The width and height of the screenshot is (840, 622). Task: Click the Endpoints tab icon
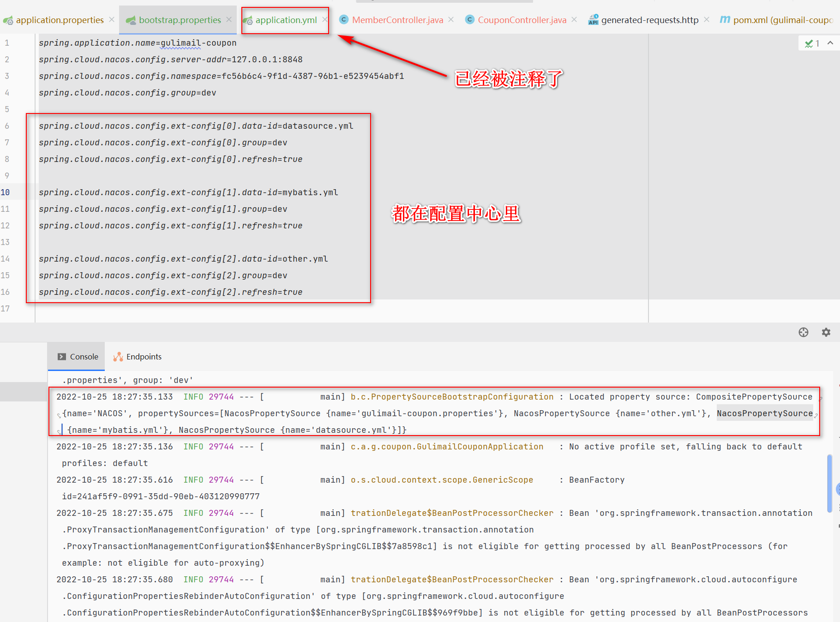[118, 357]
